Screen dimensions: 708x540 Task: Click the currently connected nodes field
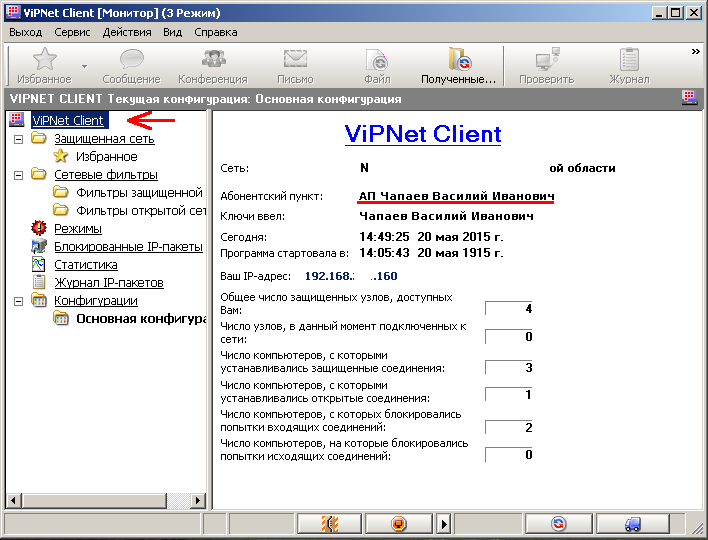coord(508,336)
